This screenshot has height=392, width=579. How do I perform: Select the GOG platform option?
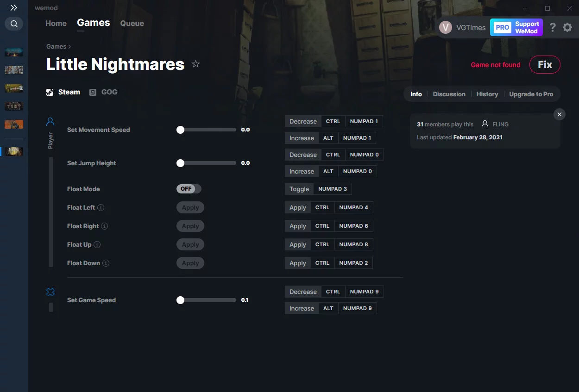tap(103, 92)
